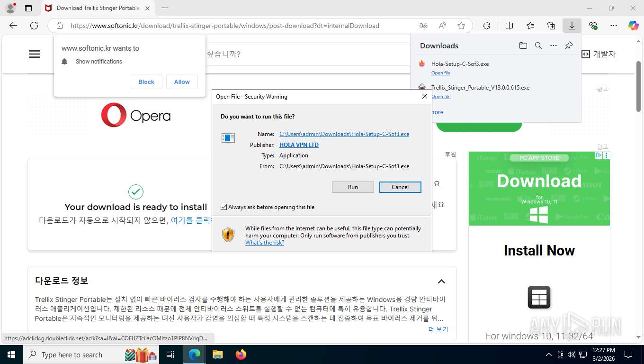Image resolution: width=644 pixels, height=364 pixels.
Task: Toggle the Downloads toolbar button
Action: click(x=572, y=26)
